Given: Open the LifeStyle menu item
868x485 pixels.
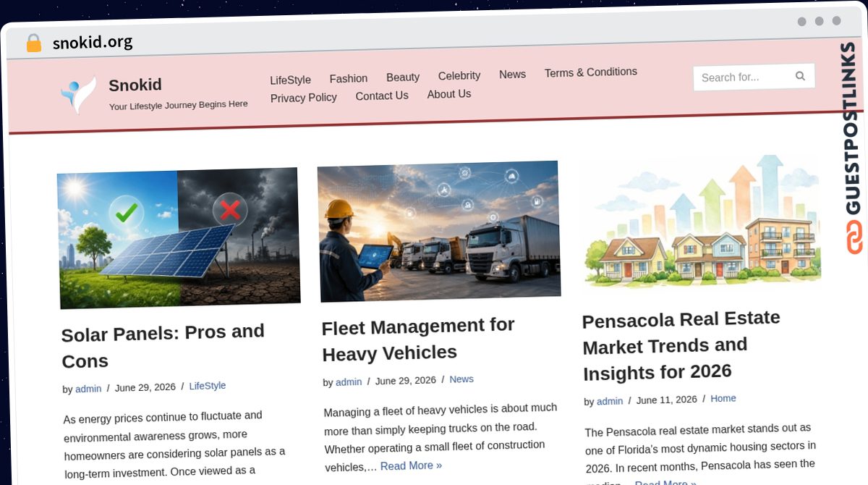Looking at the screenshot, I should pos(290,80).
